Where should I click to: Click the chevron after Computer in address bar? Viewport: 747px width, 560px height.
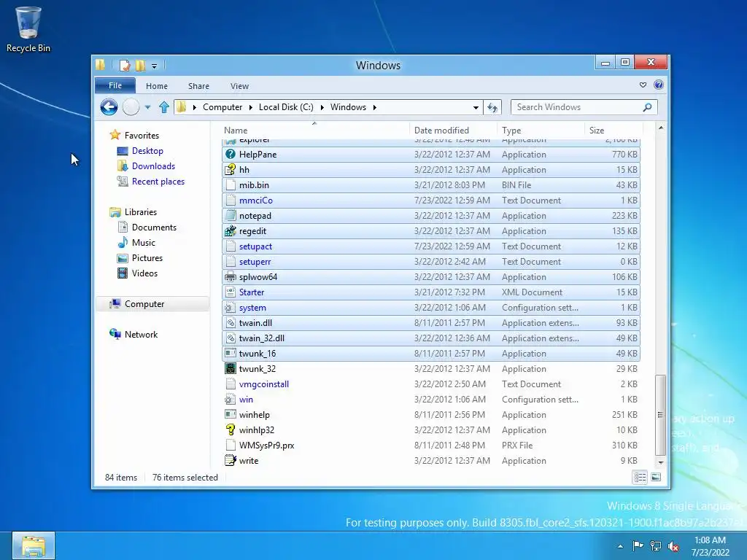tap(251, 108)
